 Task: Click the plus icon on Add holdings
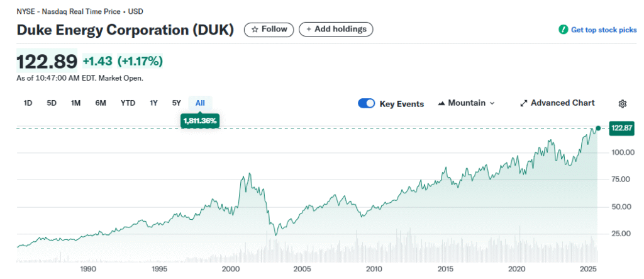[309, 29]
